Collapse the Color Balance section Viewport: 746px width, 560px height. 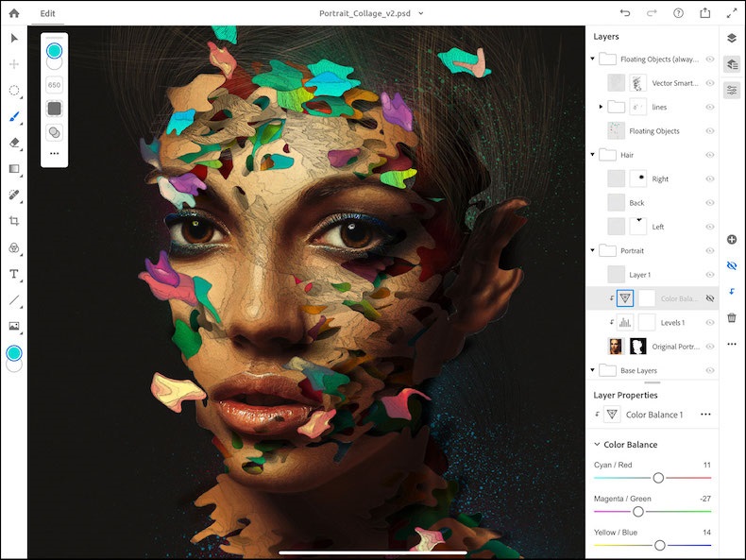tap(597, 445)
